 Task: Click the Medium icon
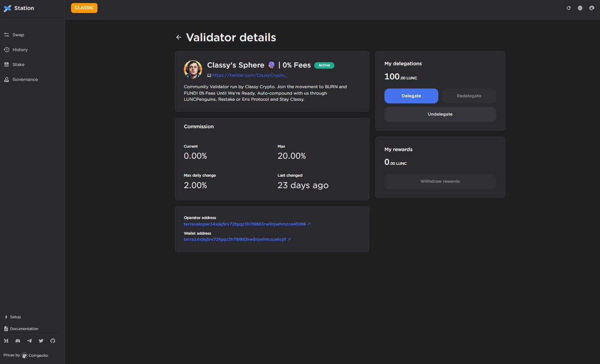pyautogui.click(x=6, y=341)
